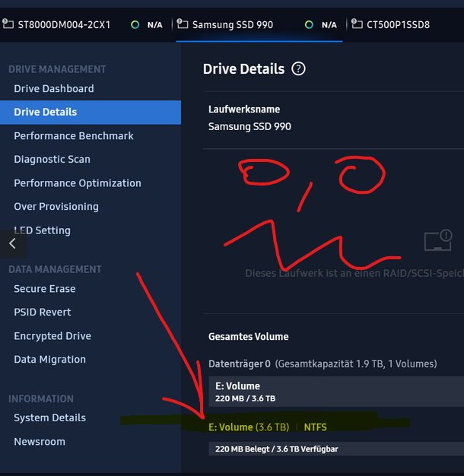Click the RAID/SCSI notice text
The height and width of the screenshot is (476, 464).
point(354,273)
